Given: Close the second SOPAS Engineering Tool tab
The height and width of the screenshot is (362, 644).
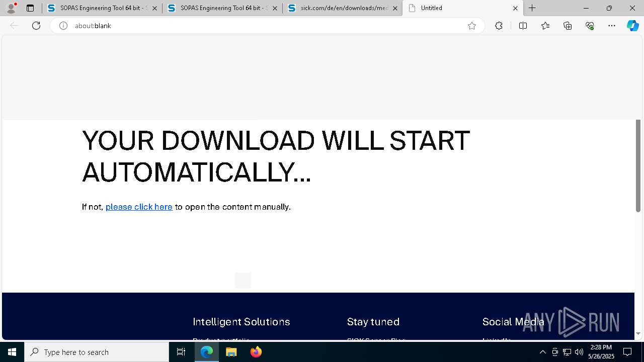Looking at the screenshot, I should click(275, 8).
